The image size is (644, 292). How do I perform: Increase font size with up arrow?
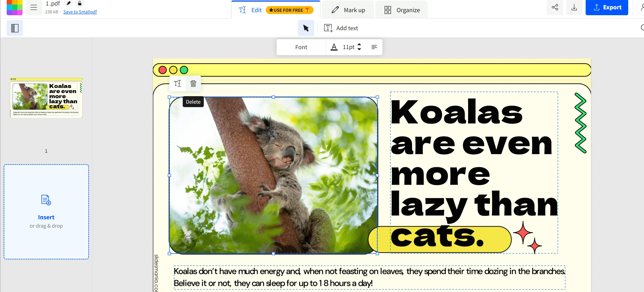click(359, 45)
